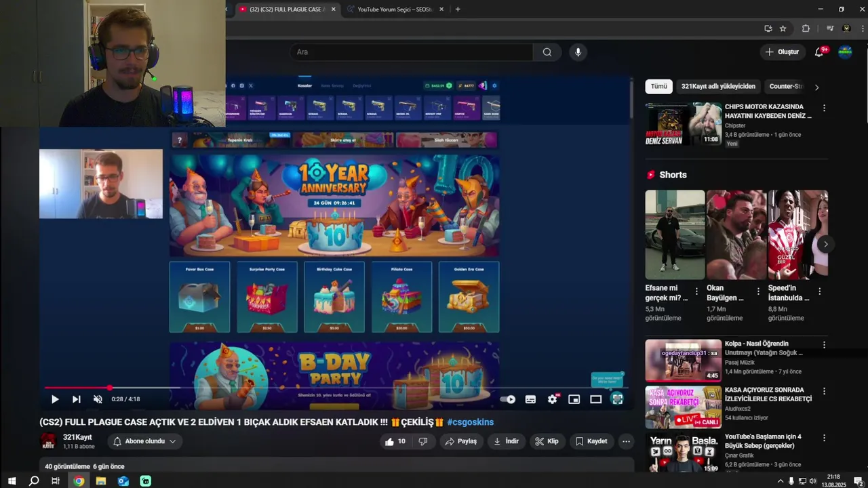This screenshot has width=868, height=488.
Task: Bookmark this page with star
Action: pyautogui.click(x=783, y=28)
